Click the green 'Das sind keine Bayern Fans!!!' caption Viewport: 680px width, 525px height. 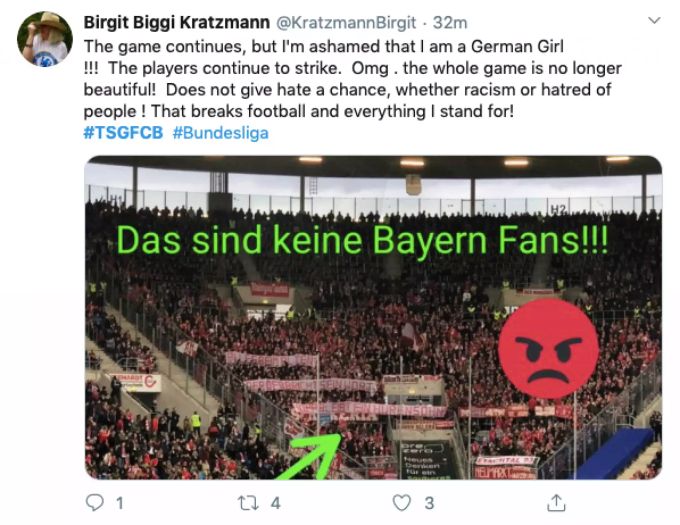[x=362, y=240]
